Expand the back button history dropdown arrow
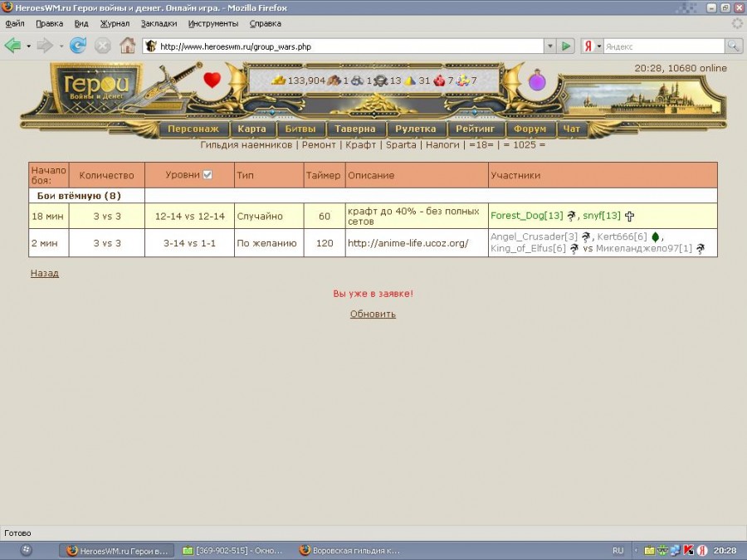Screen dimensions: 747x560 (28, 46)
